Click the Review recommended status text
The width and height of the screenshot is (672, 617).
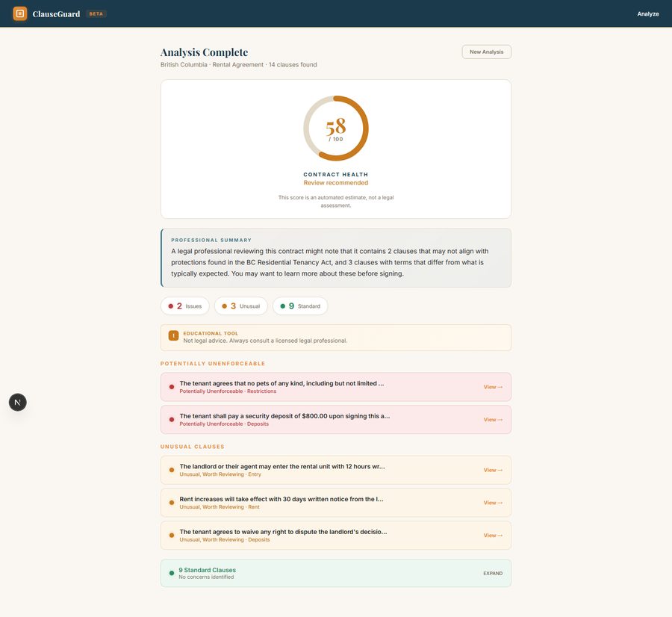pos(336,183)
